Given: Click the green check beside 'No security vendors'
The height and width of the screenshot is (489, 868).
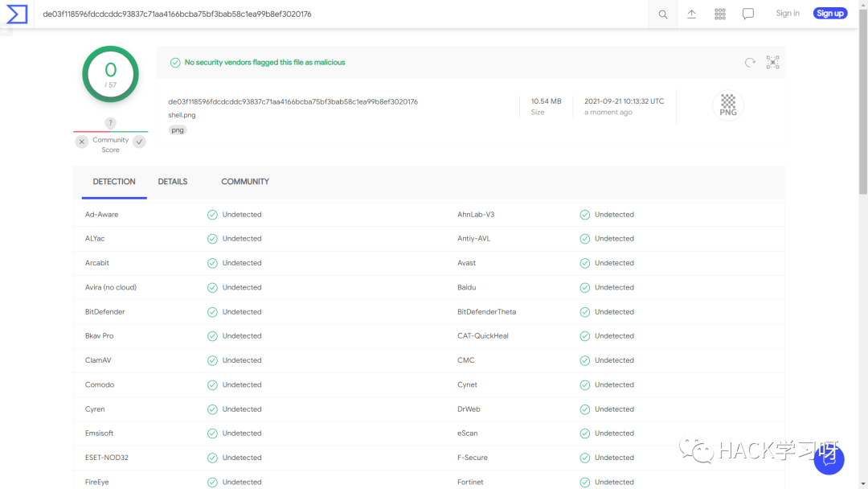Looking at the screenshot, I should pos(175,63).
